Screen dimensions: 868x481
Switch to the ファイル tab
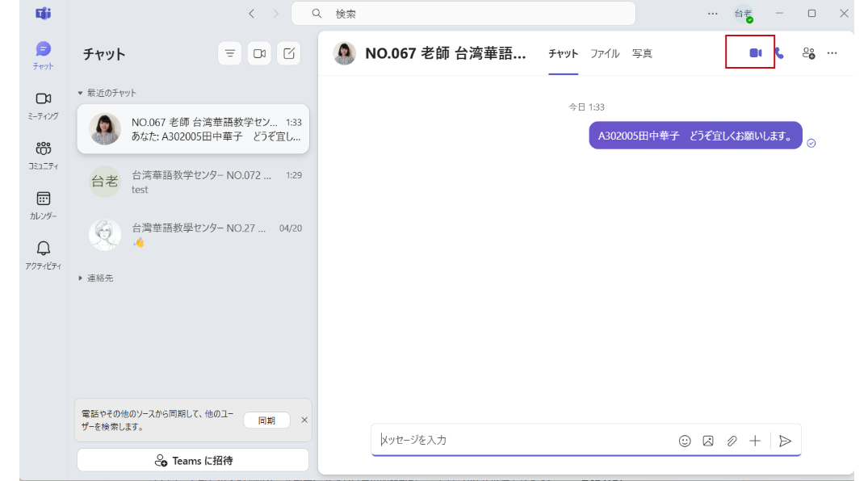[x=605, y=54]
